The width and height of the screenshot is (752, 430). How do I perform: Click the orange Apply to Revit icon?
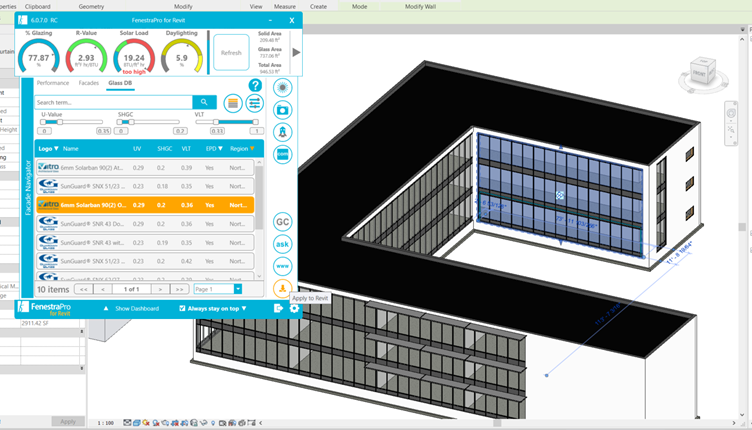tap(282, 288)
